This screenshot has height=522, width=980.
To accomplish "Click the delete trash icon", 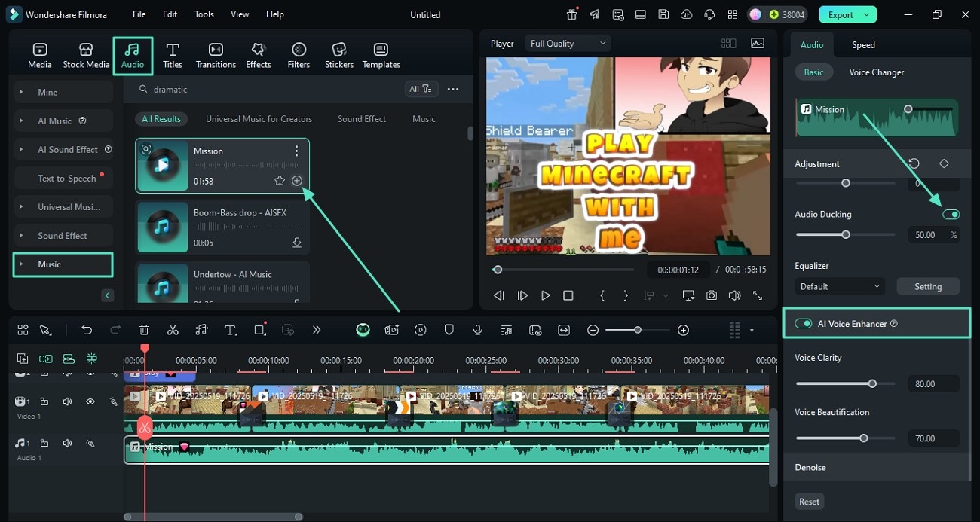I will point(144,330).
